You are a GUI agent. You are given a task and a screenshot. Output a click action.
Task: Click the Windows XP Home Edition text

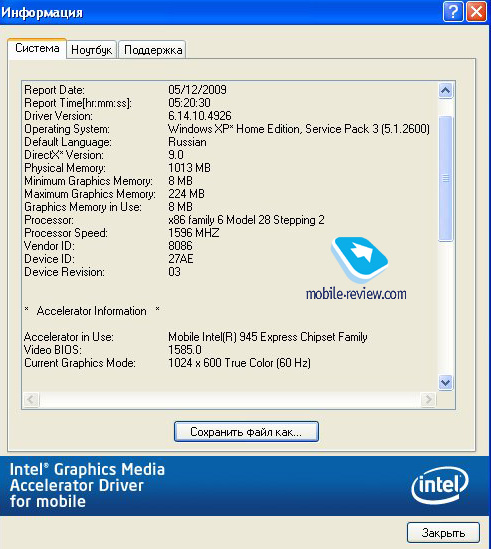pyautogui.click(x=299, y=129)
